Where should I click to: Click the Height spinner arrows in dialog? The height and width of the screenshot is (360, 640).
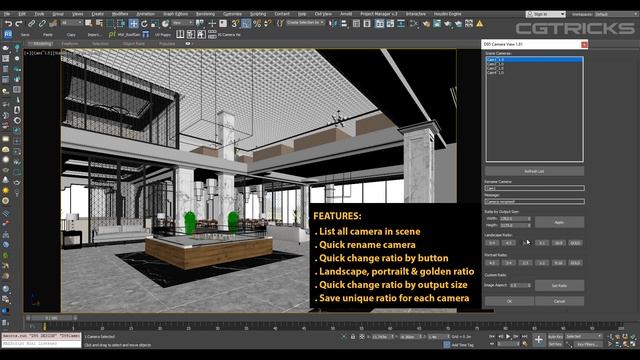tap(529, 225)
